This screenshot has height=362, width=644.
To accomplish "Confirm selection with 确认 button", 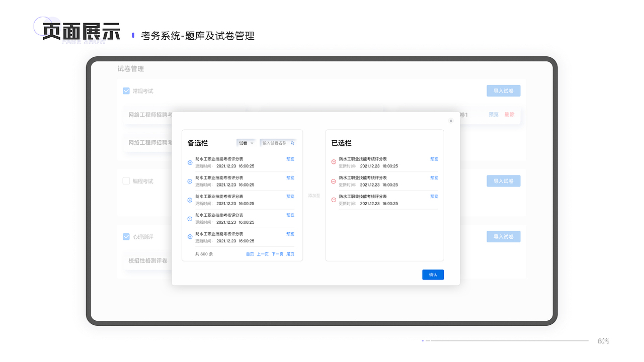I will pos(433,275).
